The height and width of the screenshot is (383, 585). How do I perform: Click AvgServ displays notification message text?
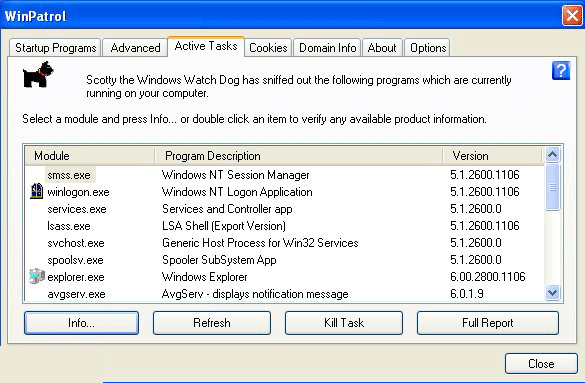click(255, 294)
